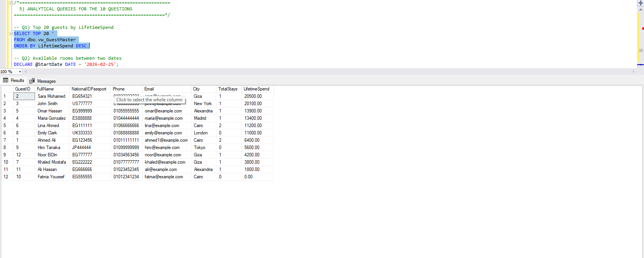
Task: Click the LifetimeSpend cell '13900.00'
Action: 257,111
